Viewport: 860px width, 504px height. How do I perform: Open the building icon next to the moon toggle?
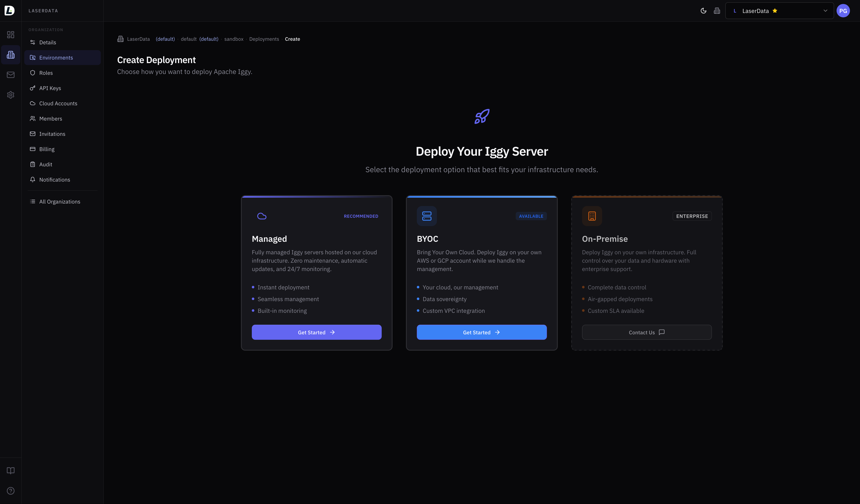[x=717, y=11]
